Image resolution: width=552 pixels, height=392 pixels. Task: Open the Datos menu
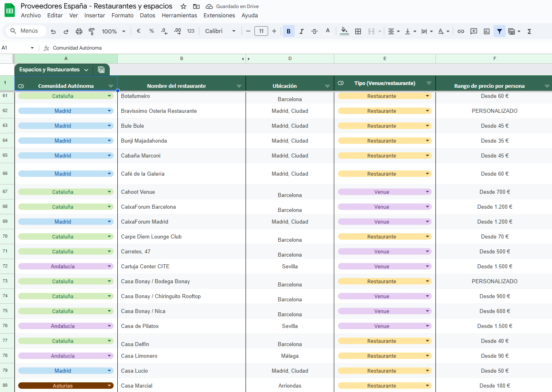point(147,15)
